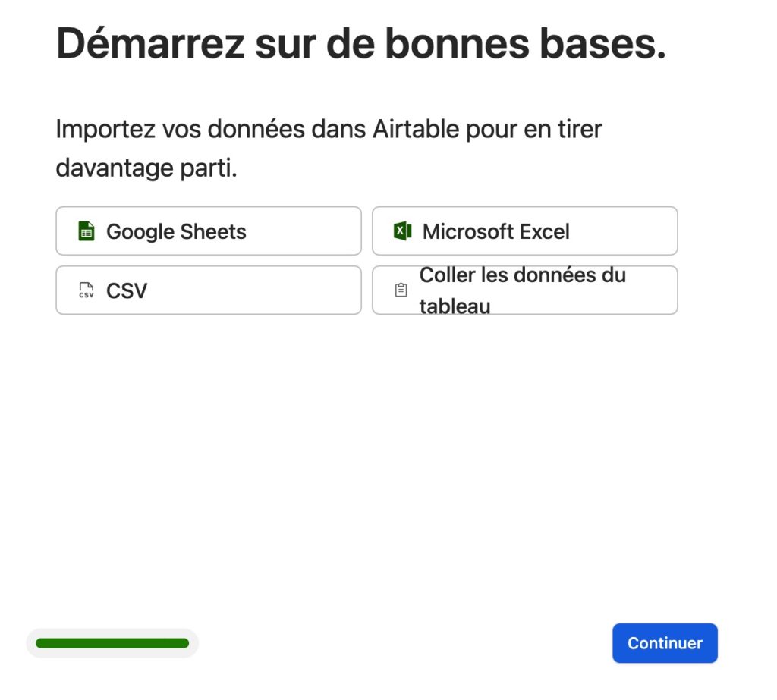Click the paste icon next to 'Coller les données'
Viewport: 777px width, 700px height.
[401, 289]
